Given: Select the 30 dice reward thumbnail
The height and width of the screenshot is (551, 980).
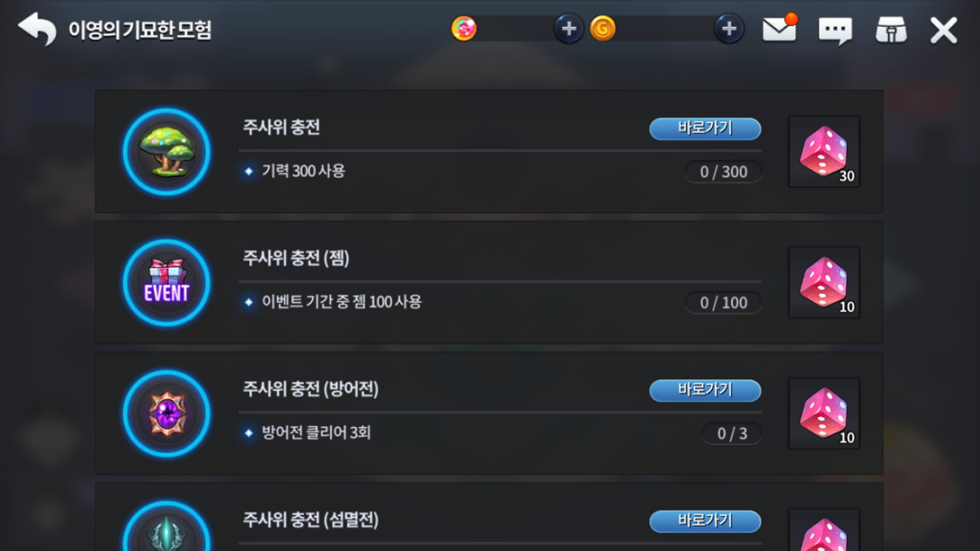Looking at the screenshot, I should [824, 152].
